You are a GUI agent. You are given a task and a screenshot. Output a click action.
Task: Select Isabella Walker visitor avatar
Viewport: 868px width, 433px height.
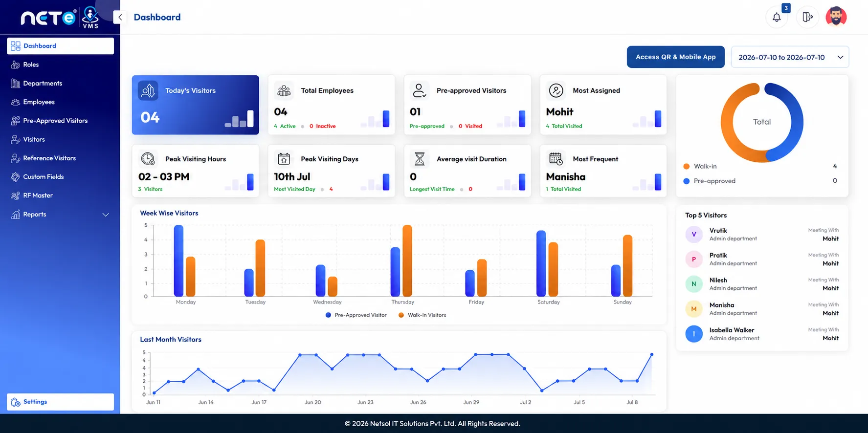coord(693,334)
